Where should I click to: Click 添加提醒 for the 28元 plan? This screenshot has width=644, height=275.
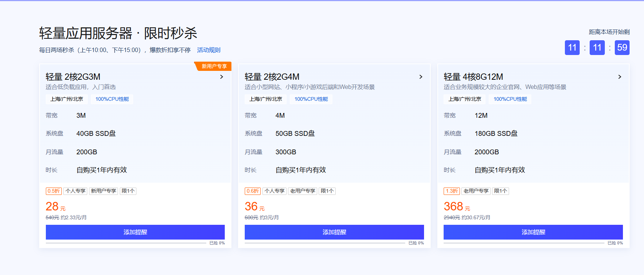click(x=135, y=232)
